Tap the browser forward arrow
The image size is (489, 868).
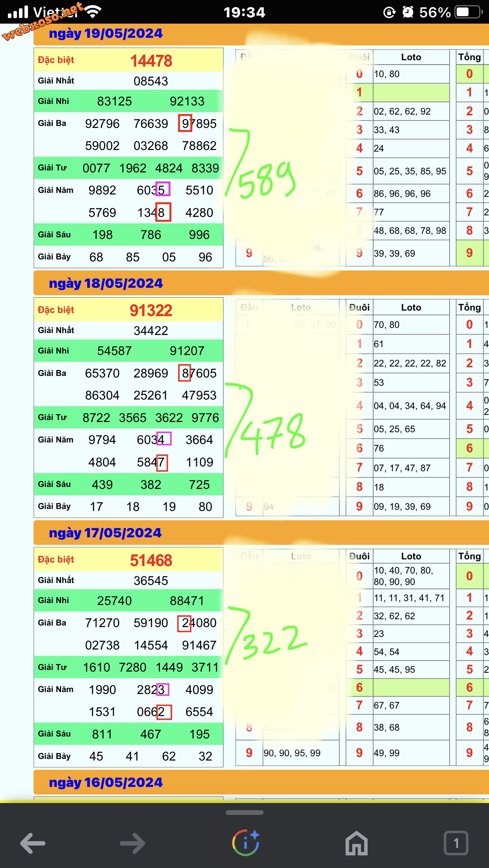pos(132,843)
